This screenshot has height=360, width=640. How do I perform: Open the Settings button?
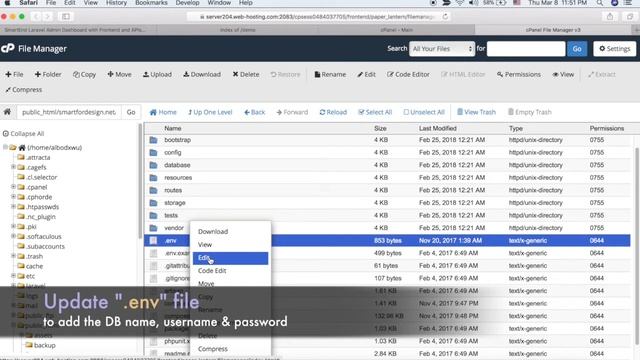point(614,49)
